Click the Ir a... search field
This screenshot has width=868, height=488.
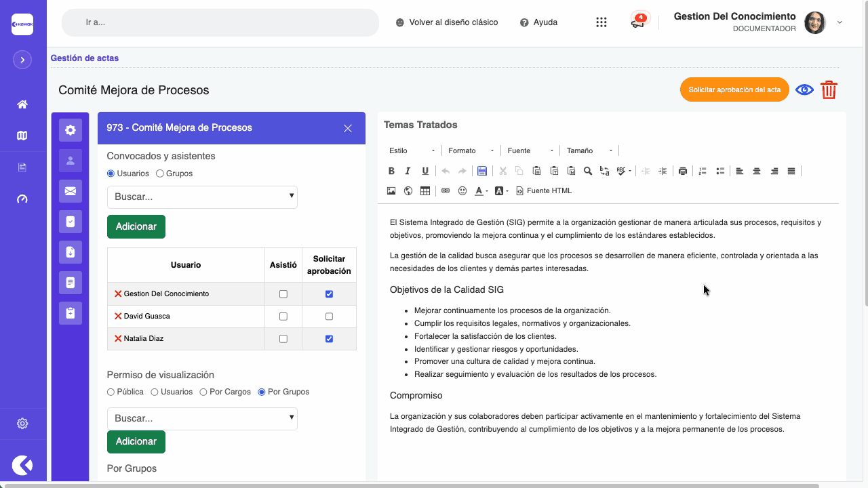click(x=220, y=22)
